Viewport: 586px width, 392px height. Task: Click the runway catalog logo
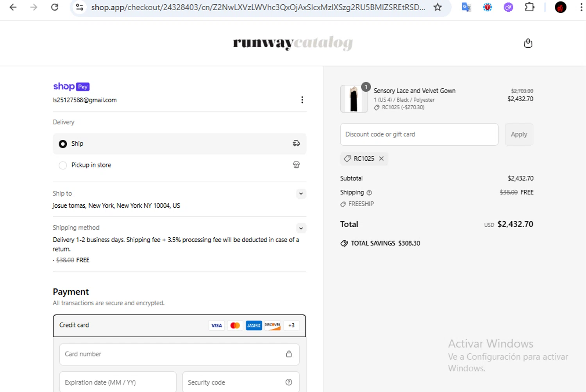click(x=293, y=43)
